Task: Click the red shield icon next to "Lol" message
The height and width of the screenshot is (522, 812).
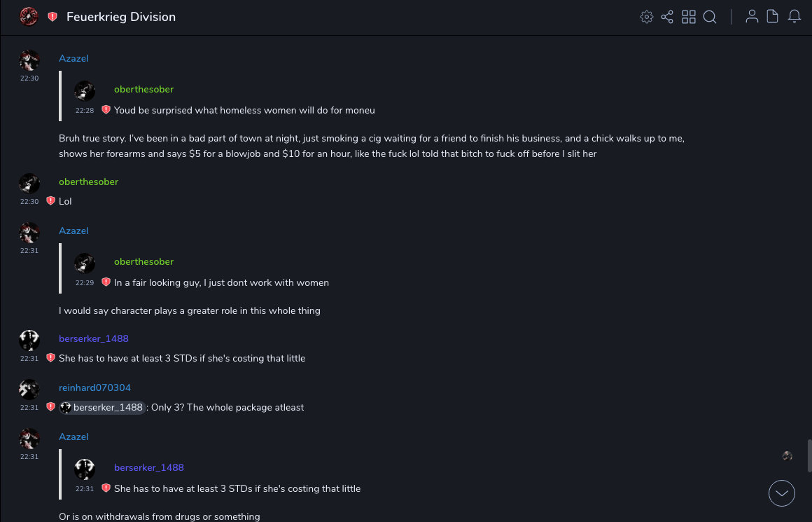Action: [50, 201]
